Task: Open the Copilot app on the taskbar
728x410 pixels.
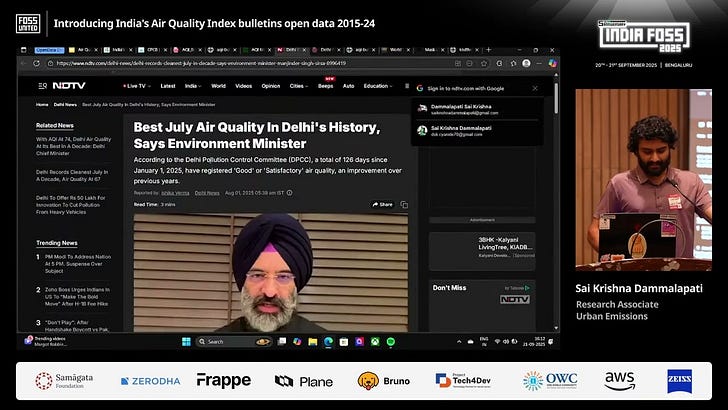Action: [x=297, y=342]
